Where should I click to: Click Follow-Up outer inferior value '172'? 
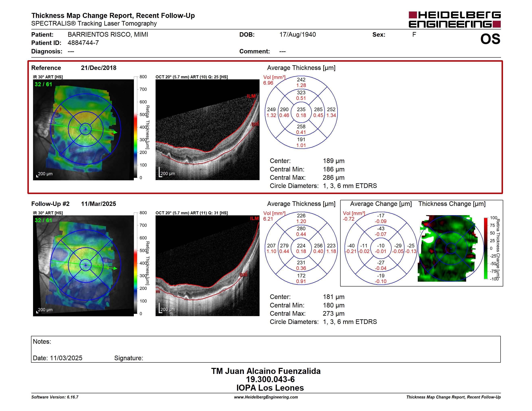(x=301, y=276)
